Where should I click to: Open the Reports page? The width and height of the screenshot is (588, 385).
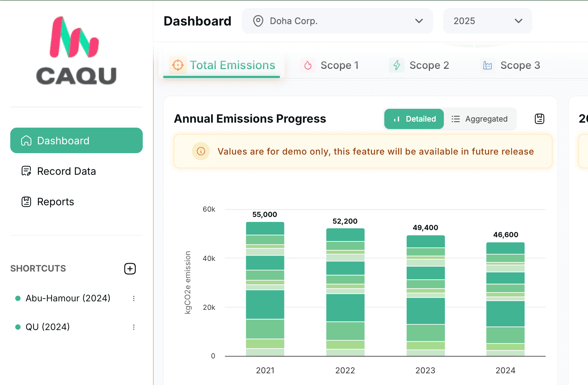(x=55, y=202)
